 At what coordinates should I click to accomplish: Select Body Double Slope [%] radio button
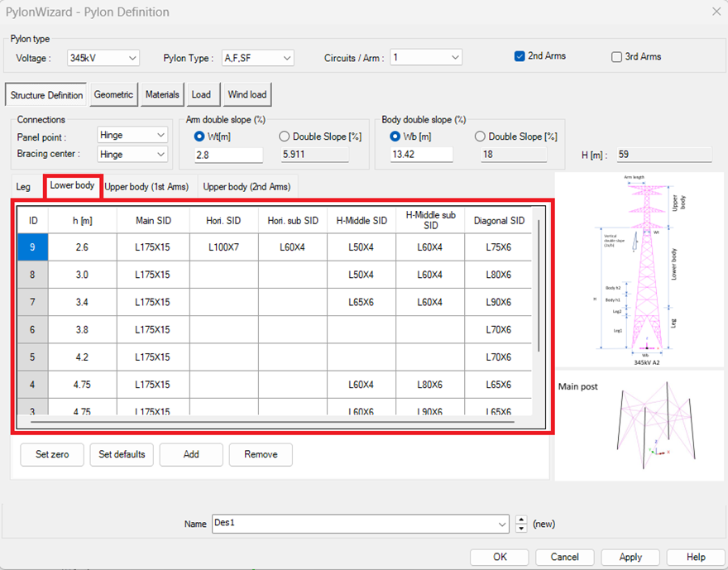click(481, 137)
